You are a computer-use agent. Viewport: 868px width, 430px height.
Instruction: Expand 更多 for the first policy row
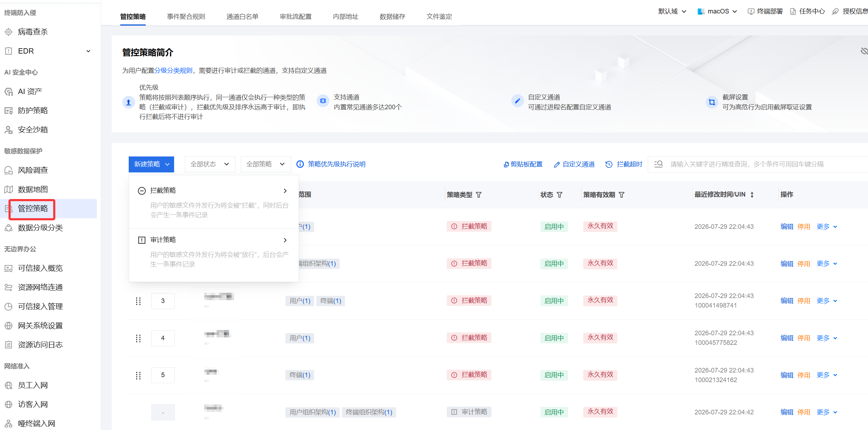827,227
